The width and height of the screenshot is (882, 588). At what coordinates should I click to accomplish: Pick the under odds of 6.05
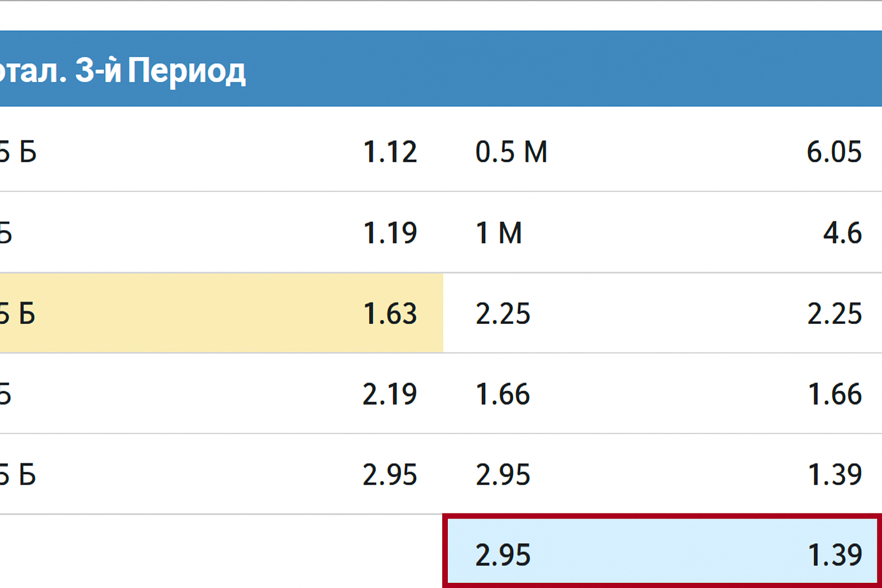[x=834, y=152]
